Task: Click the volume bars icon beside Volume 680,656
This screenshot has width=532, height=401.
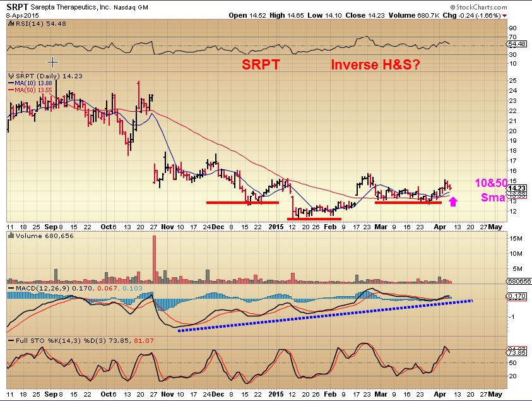Action: tap(11, 236)
